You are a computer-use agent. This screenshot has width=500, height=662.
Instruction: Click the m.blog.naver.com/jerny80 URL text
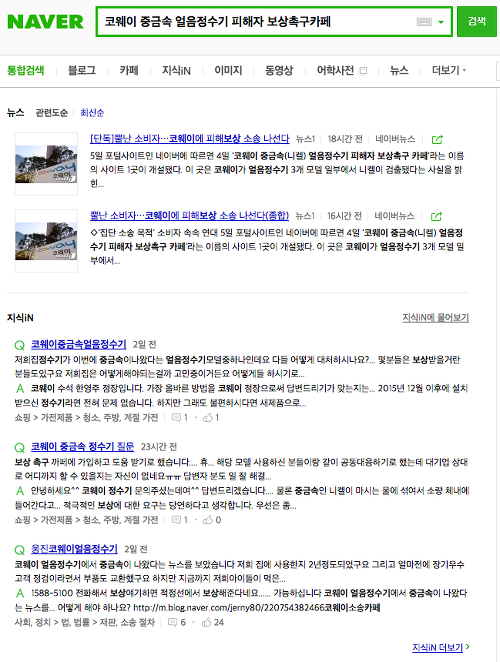tap(228, 608)
